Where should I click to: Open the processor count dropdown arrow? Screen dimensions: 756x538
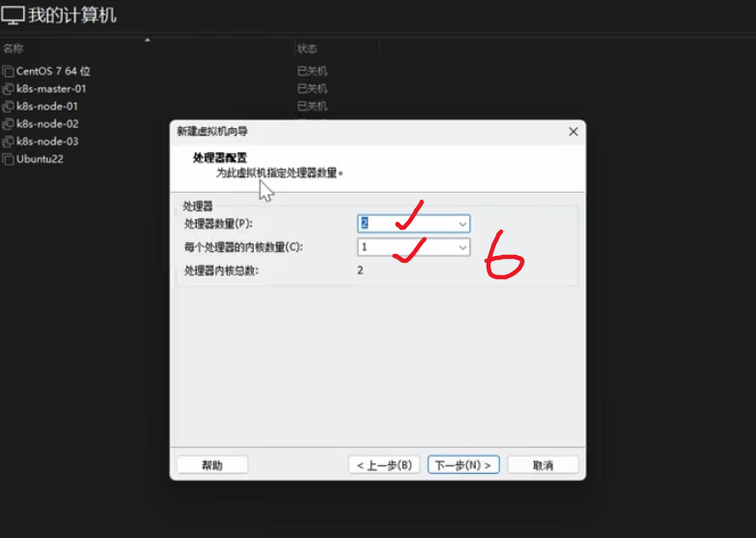pyautogui.click(x=462, y=224)
